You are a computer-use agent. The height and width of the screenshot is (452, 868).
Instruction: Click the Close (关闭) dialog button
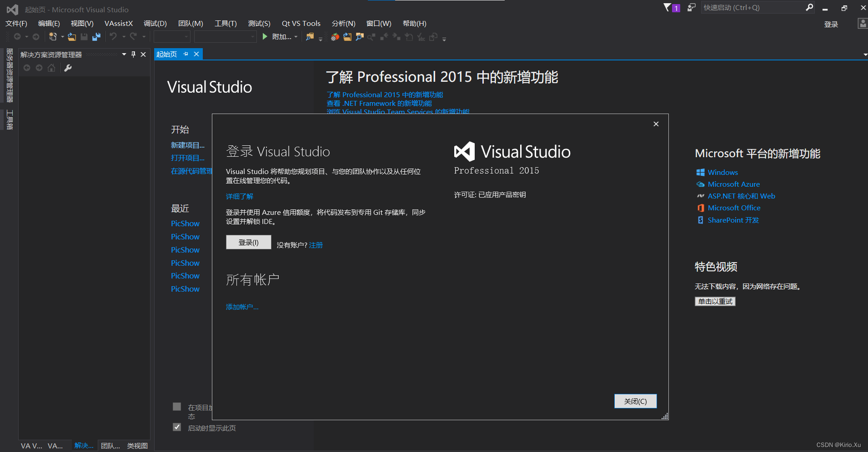(x=636, y=401)
